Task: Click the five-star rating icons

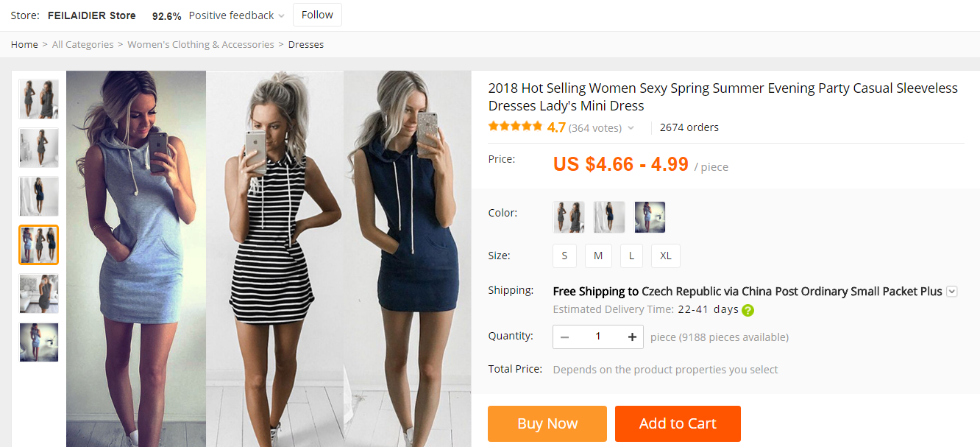Action: [x=515, y=127]
